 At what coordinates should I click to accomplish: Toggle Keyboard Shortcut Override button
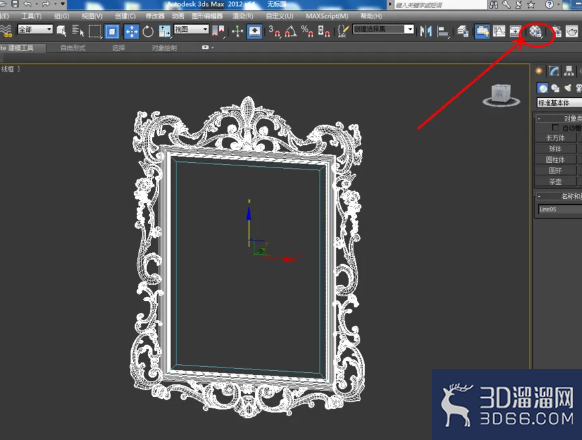point(254,31)
